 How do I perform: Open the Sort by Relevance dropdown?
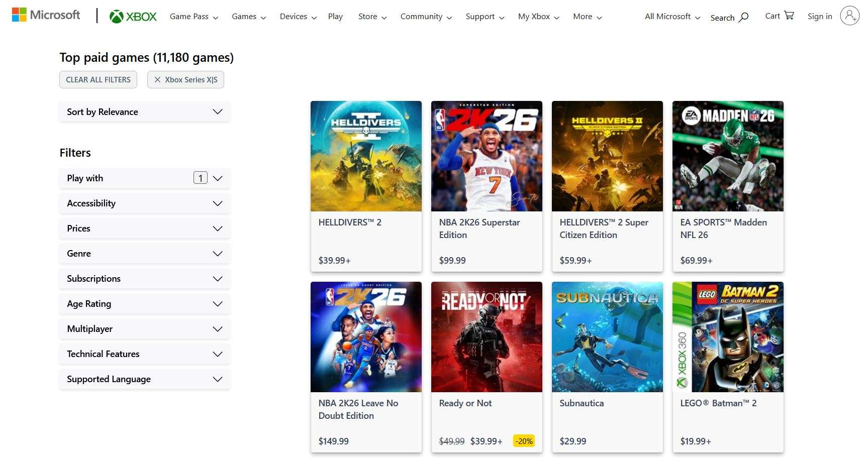145,111
